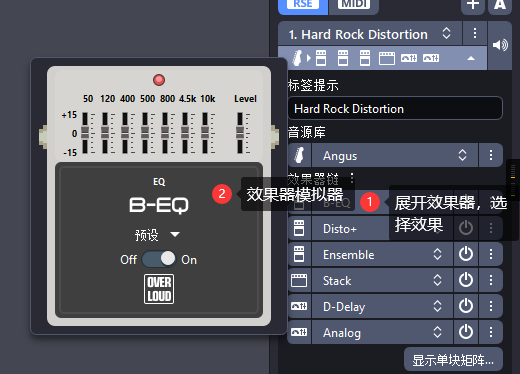Open the three-dot menu beside Hard Rock Distortion
Screen dimensions: 520x374
tap(475, 33)
